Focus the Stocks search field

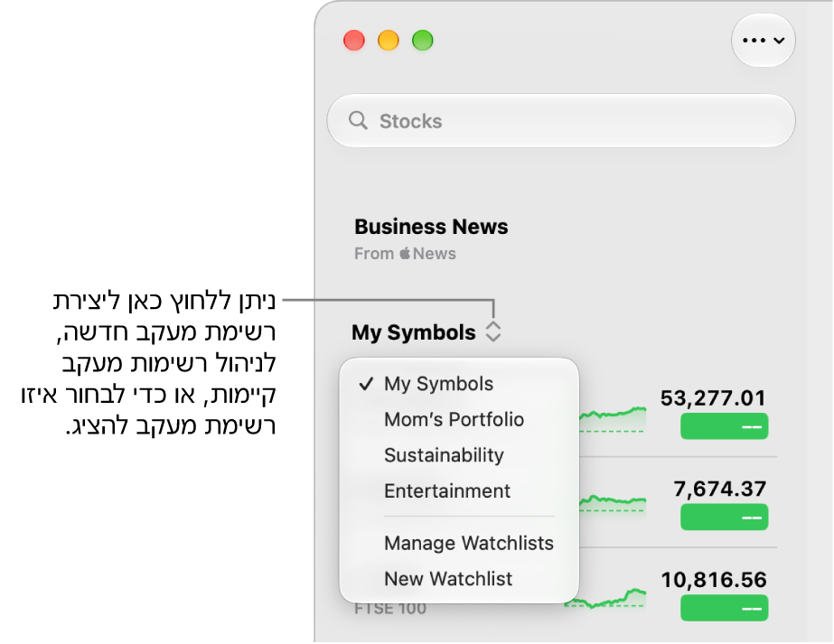561,121
